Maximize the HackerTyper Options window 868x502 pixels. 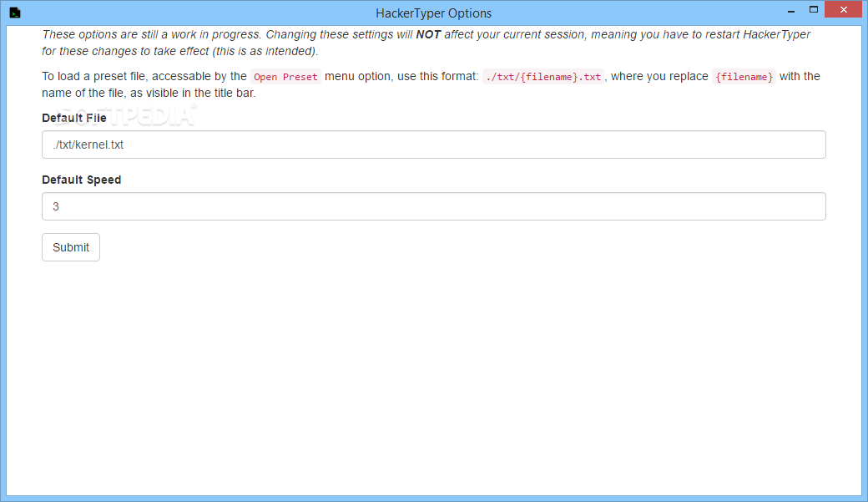(x=813, y=10)
